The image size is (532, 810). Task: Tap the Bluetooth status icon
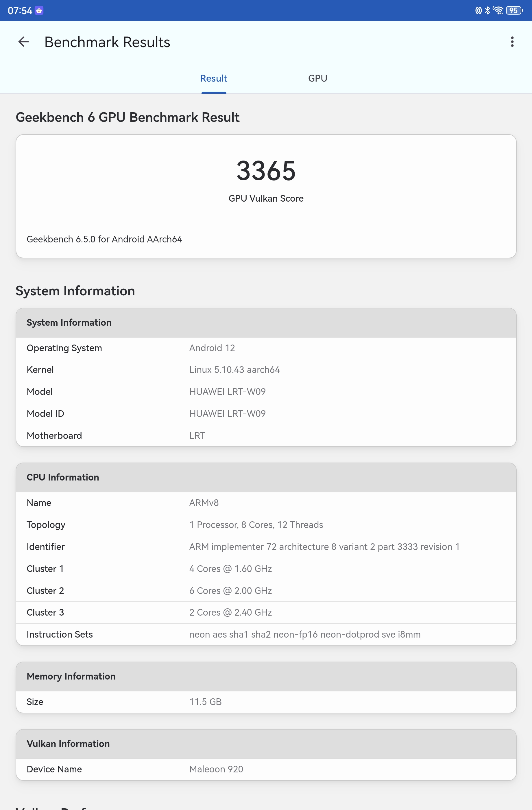[x=487, y=10]
